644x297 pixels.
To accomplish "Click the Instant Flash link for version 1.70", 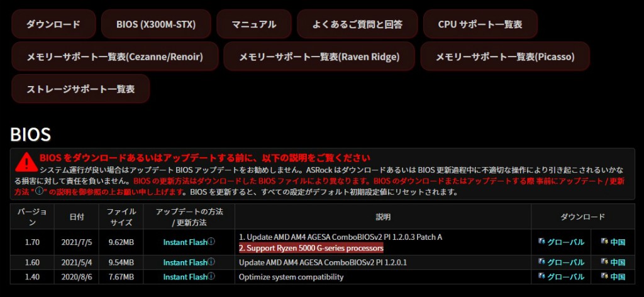I will [186, 242].
